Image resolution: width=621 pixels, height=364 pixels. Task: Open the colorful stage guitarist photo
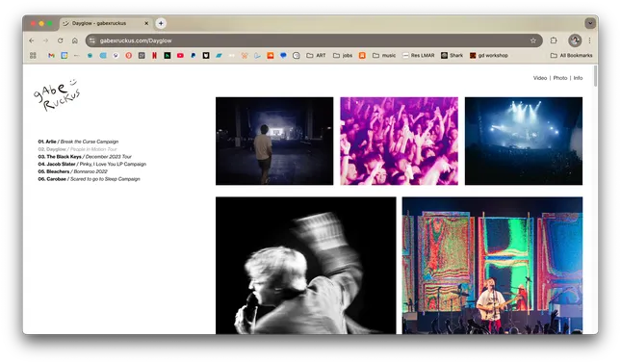pos(492,266)
